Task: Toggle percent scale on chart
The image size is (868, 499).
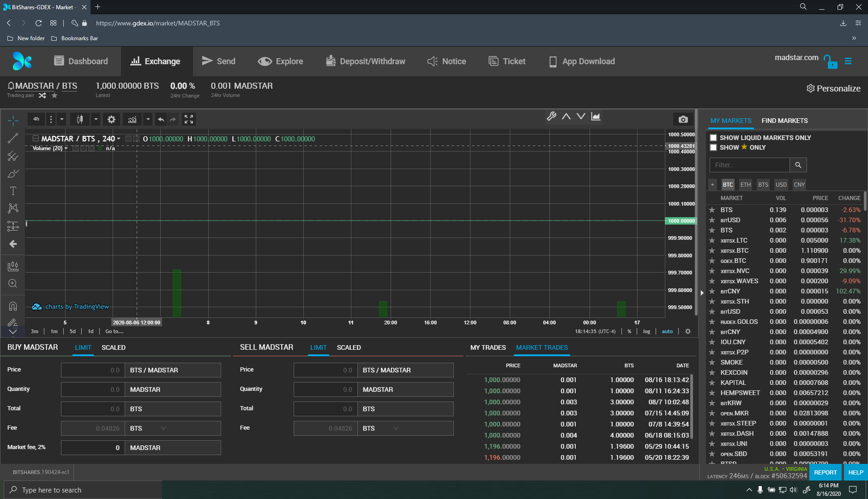Action: (629, 331)
